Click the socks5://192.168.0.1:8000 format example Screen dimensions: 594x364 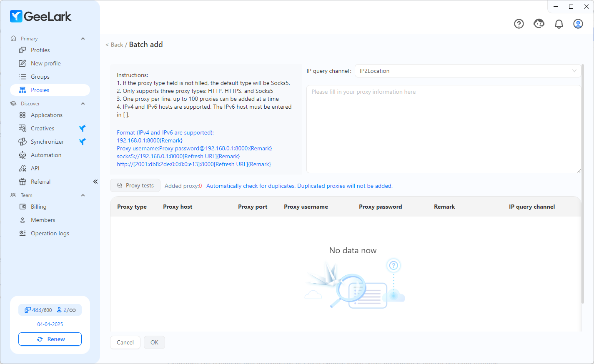(x=178, y=156)
